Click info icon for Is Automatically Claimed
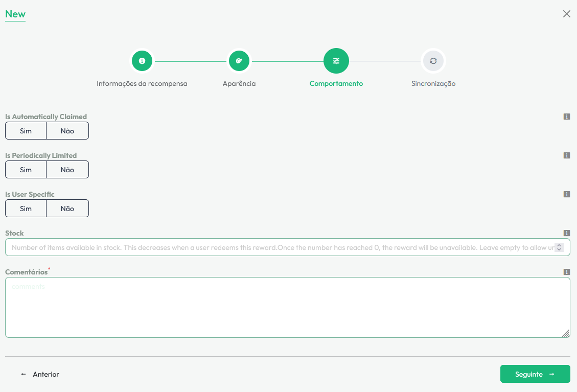 (x=566, y=117)
